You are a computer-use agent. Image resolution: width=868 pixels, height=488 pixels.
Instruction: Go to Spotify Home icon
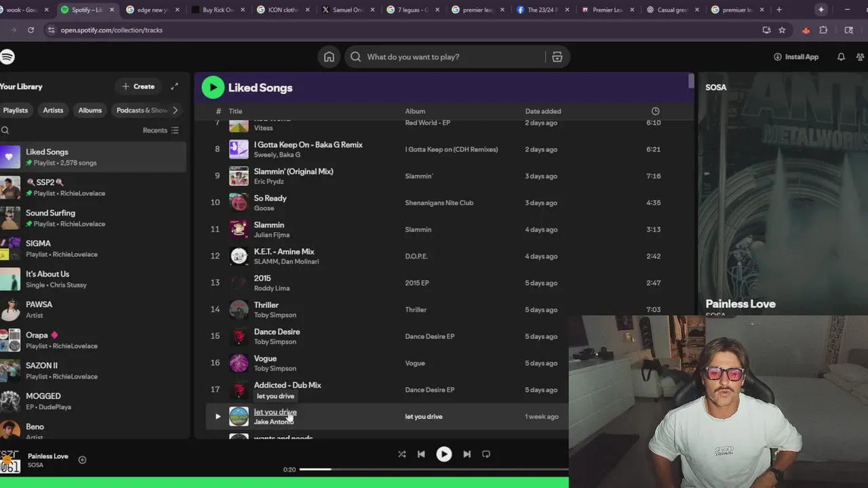tap(329, 57)
